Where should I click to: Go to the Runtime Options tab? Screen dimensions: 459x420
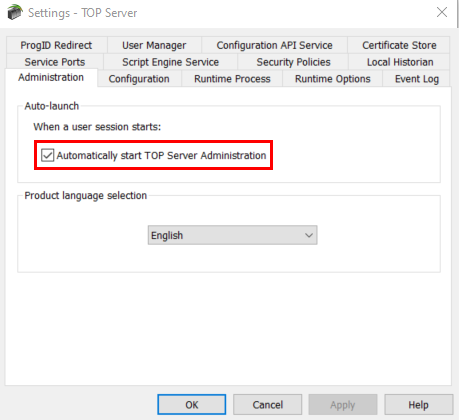click(x=333, y=79)
